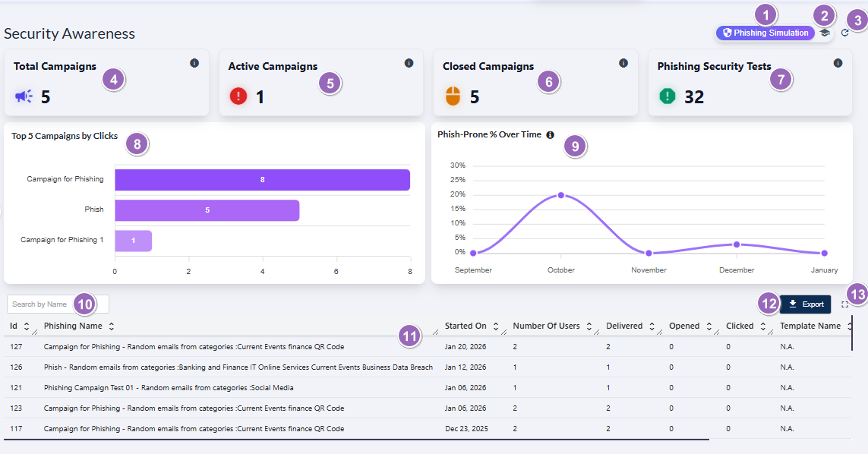The height and width of the screenshot is (454, 868).
Task: Export the phishing campaigns table
Action: point(805,304)
